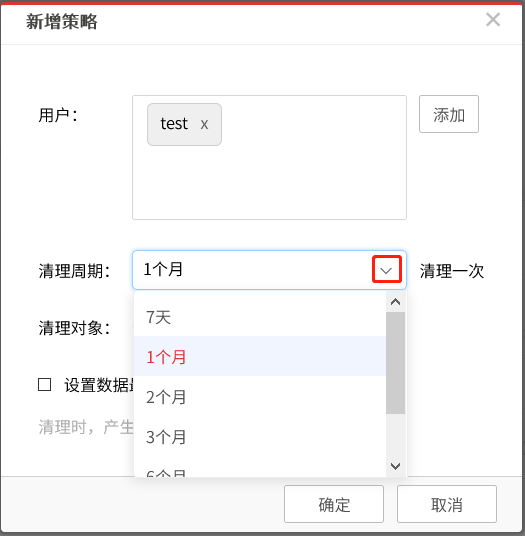Select the 7天 option

(x=260, y=317)
